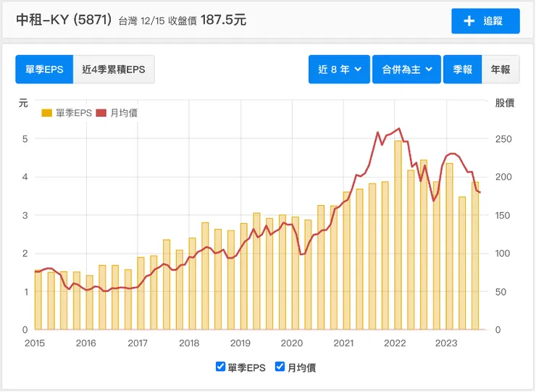
Task: Click the 2019 x-axis label
Action: pos(240,343)
